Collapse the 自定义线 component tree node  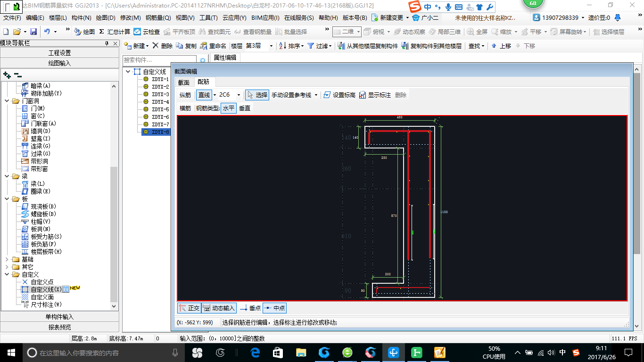click(128, 72)
